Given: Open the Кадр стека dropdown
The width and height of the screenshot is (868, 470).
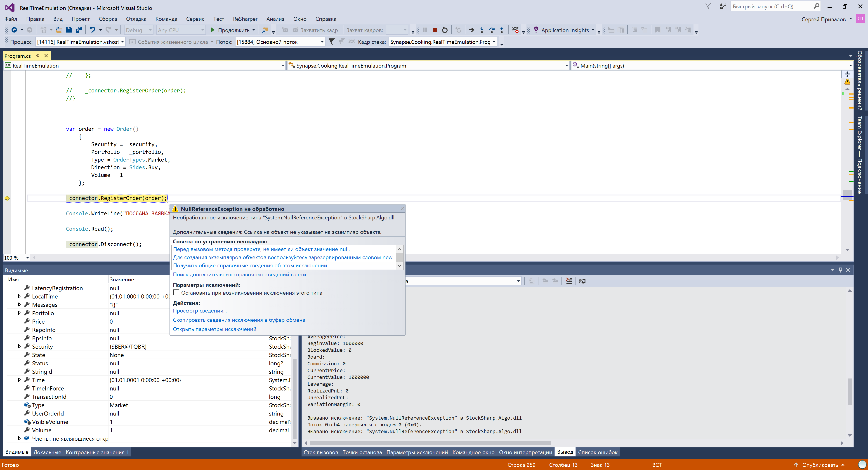Looking at the screenshot, I should pos(442,42).
